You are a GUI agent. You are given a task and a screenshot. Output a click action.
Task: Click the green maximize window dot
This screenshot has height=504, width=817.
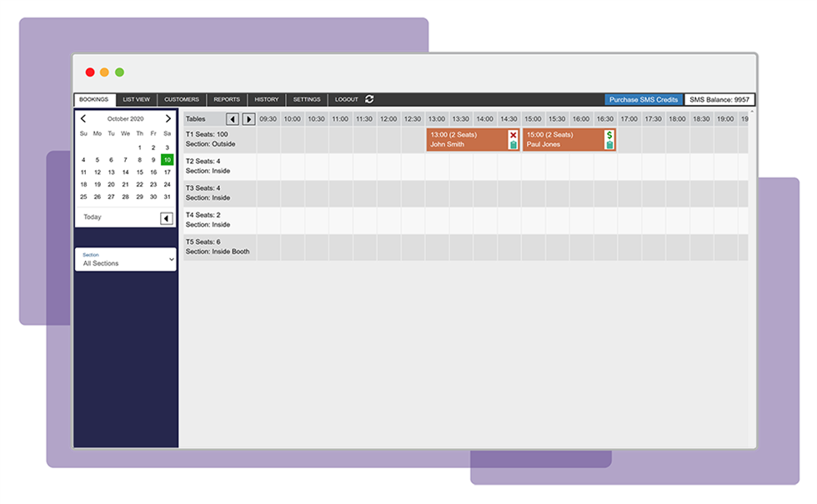point(120,72)
